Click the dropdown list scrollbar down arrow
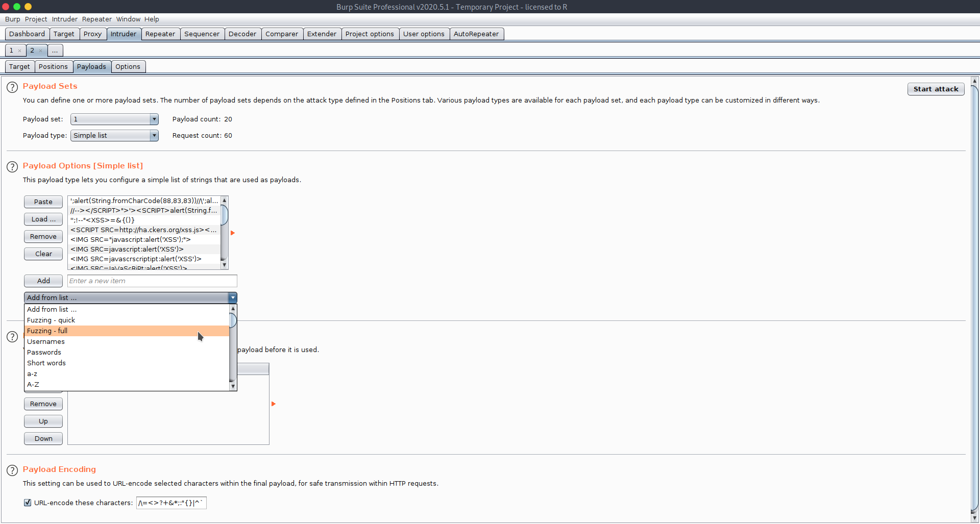Screen dimensions: 980x524 (233, 386)
